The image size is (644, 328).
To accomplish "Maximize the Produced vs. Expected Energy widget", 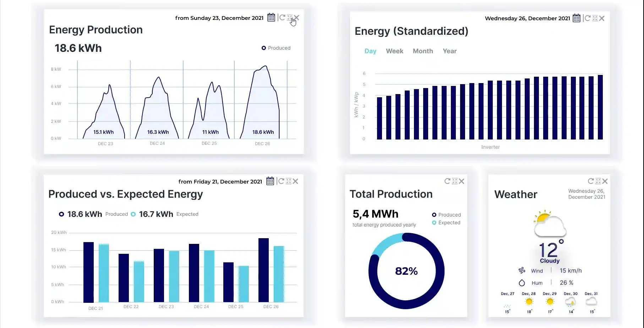I will click(x=289, y=181).
